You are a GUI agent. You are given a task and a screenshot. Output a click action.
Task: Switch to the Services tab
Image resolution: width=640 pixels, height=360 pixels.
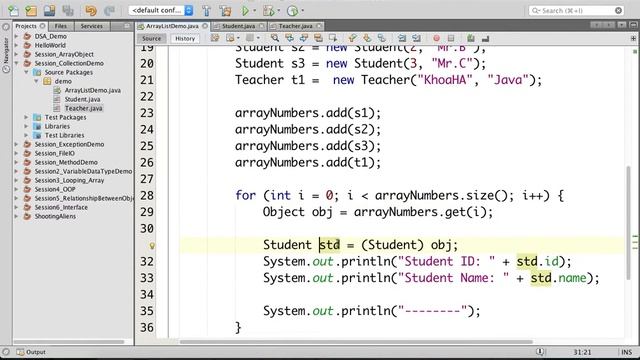click(91, 26)
